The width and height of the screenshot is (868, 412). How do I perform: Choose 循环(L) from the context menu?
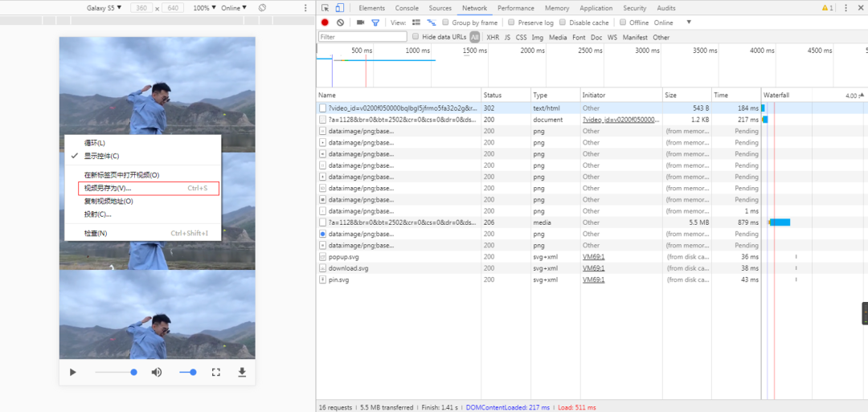(143, 143)
